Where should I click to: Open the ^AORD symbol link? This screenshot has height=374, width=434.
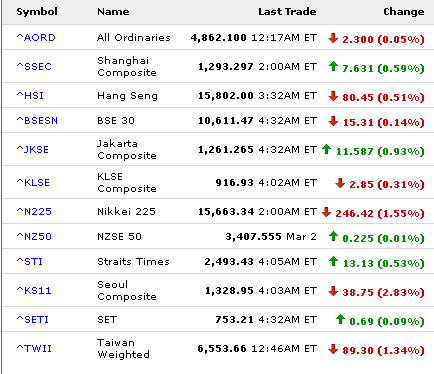coord(36,37)
